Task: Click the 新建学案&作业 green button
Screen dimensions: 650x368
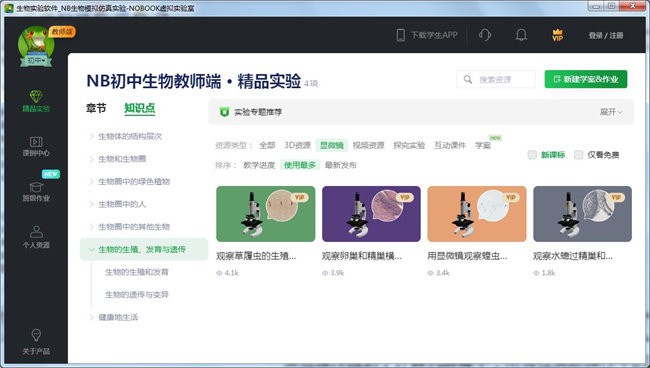Action: (586, 79)
